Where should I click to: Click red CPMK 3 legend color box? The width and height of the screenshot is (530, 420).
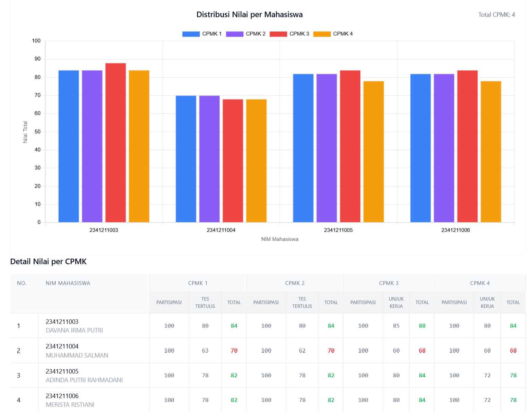click(278, 34)
